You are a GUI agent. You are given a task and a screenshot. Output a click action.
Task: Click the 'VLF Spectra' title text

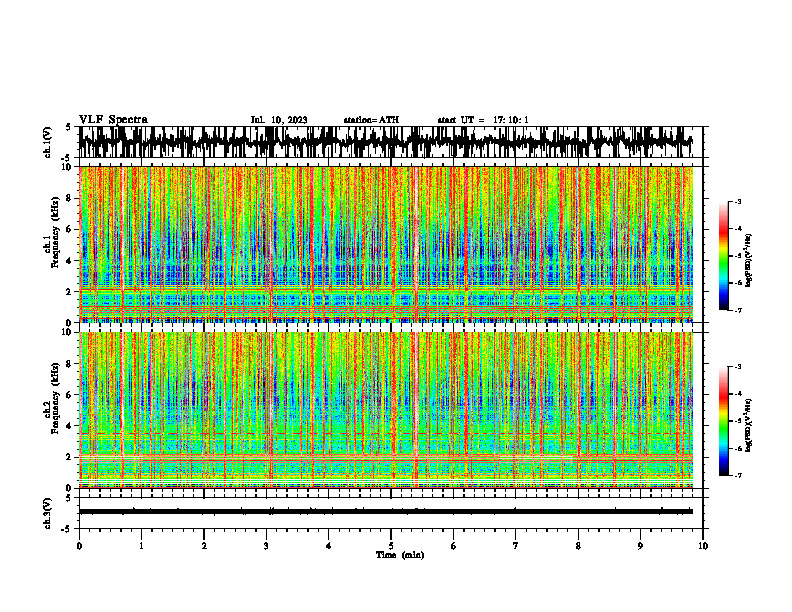(x=113, y=120)
